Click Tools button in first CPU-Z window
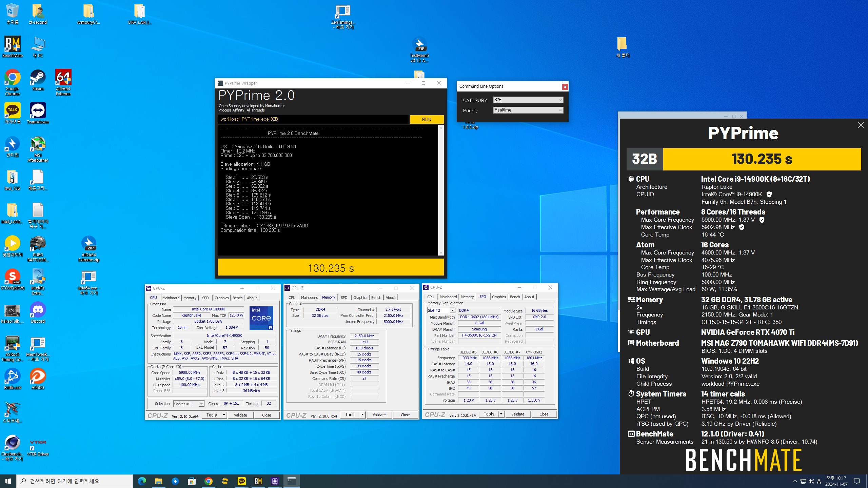The width and height of the screenshot is (868, 488). (212, 415)
